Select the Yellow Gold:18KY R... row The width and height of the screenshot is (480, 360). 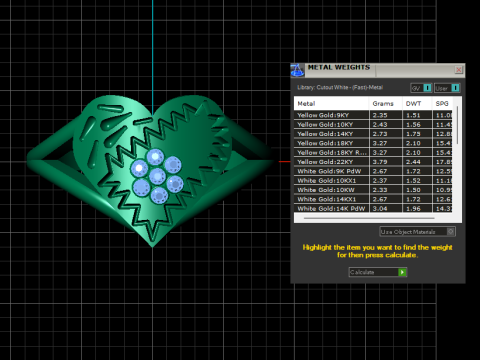pos(373,152)
